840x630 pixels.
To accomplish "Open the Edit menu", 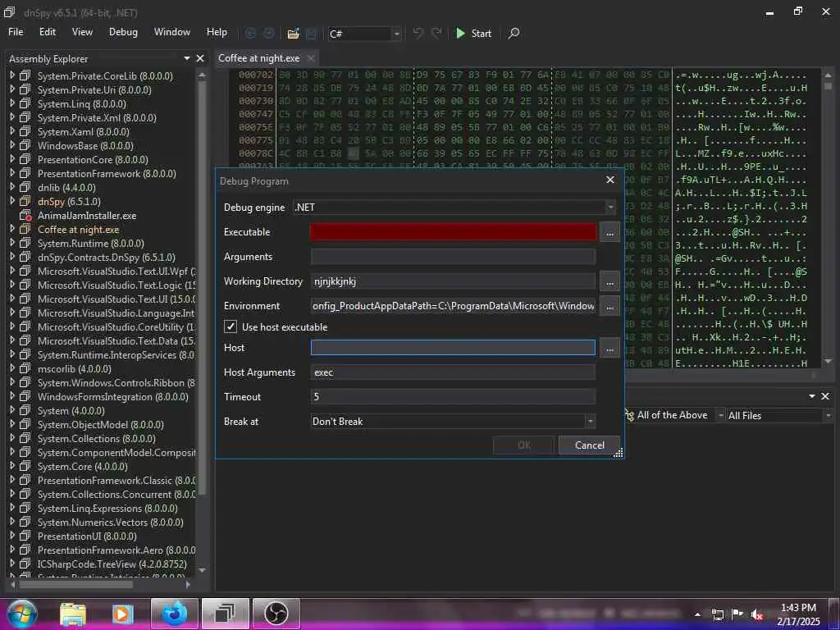I will pos(47,32).
